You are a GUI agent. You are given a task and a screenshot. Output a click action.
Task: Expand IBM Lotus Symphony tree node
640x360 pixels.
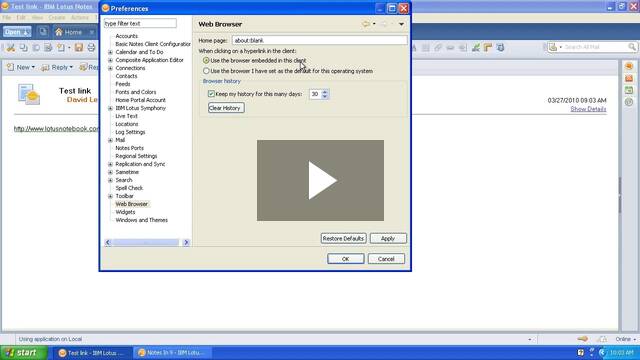click(110, 108)
